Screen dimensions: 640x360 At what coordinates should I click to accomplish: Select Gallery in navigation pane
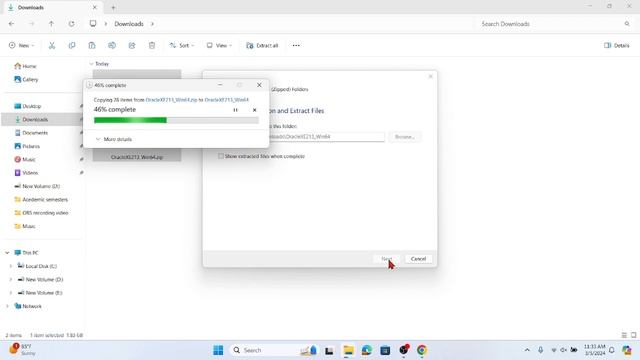[x=26, y=80]
